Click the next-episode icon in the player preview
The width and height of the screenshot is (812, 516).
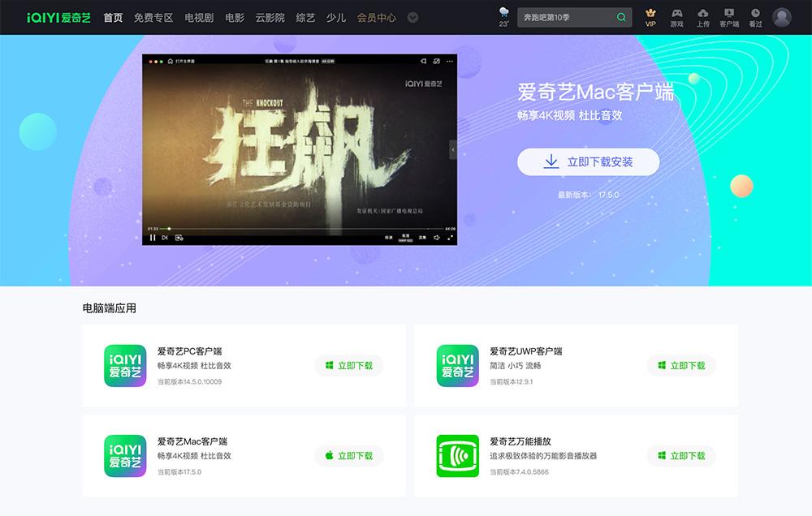coord(165,238)
